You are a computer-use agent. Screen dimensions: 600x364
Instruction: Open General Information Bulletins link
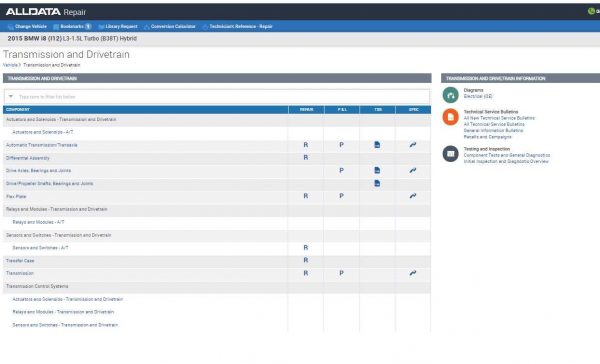tap(493, 131)
